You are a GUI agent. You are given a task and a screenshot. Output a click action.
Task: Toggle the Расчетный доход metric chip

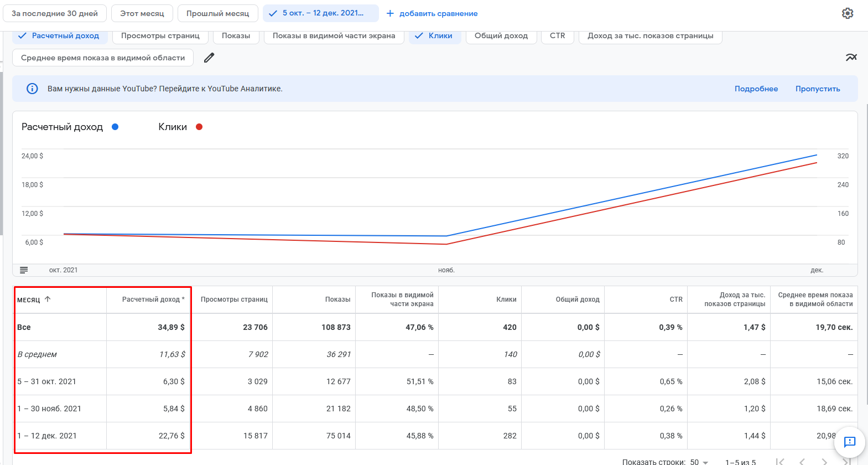tap(59, 36)
